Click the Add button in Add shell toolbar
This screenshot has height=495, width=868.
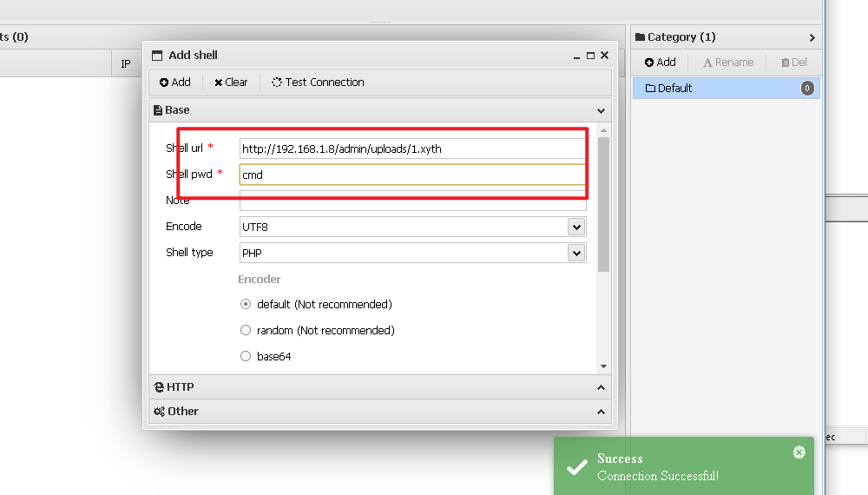click(x=174, y=82)
